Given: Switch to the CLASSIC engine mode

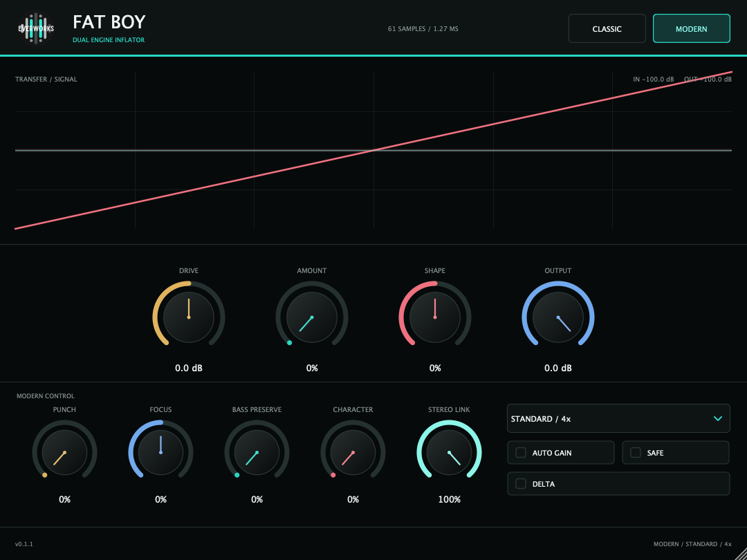Looking at the screenshot, I should (x=607, y=28).
